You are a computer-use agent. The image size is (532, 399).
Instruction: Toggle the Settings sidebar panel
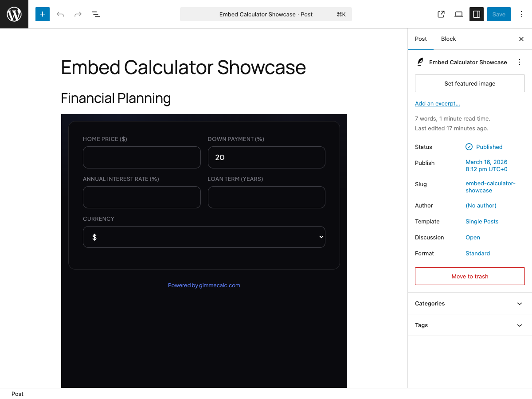coord(476,14)
